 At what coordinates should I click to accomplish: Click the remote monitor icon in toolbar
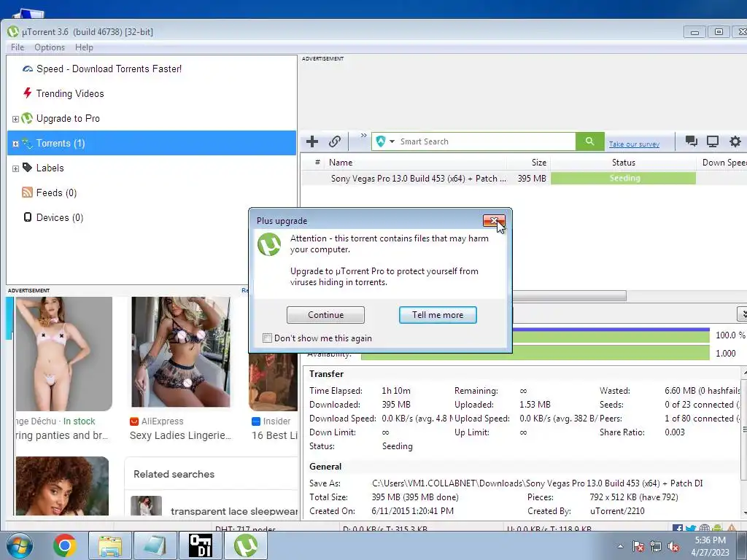[713, 141]
